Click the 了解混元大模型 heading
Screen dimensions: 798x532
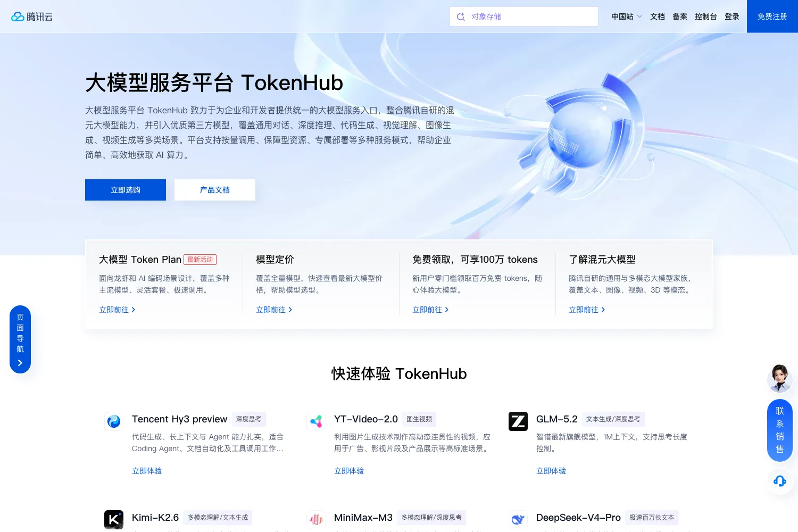[602, 260]
